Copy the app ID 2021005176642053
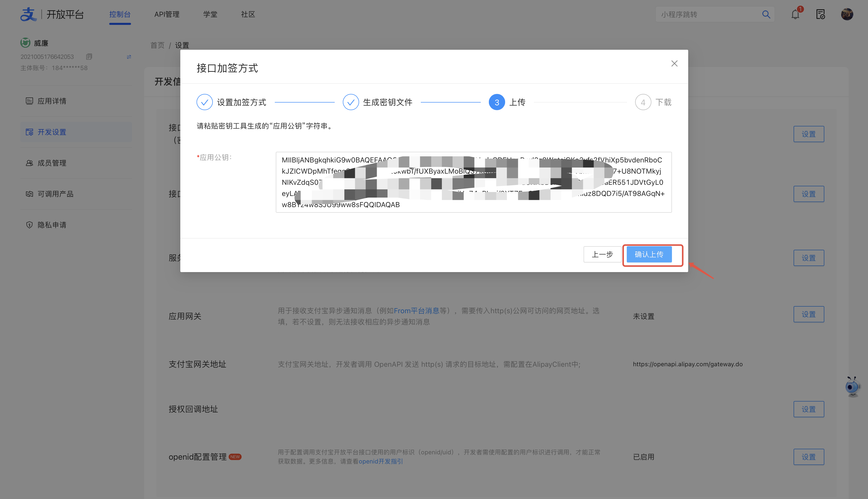Screen dimensions: 868x499 89,57
